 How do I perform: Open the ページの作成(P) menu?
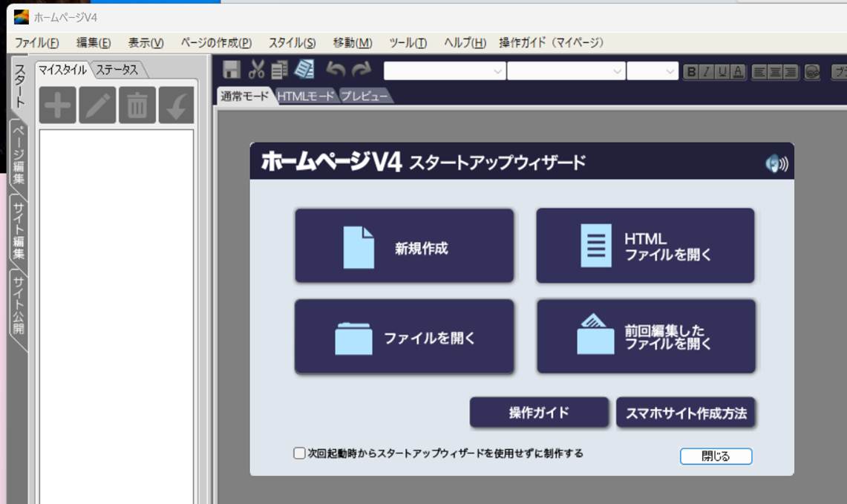click(x=216, y=42)
